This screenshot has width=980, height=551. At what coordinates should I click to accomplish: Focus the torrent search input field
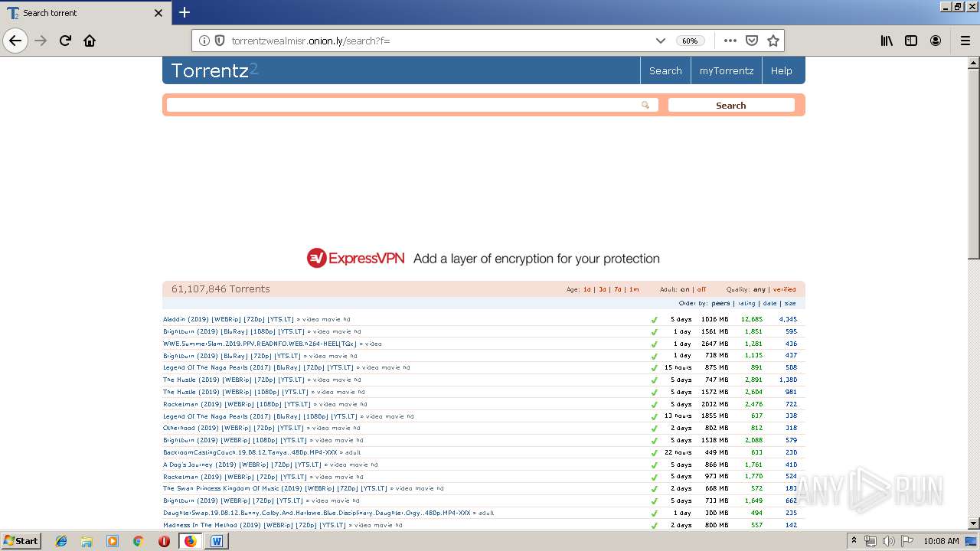pos(412,105)
